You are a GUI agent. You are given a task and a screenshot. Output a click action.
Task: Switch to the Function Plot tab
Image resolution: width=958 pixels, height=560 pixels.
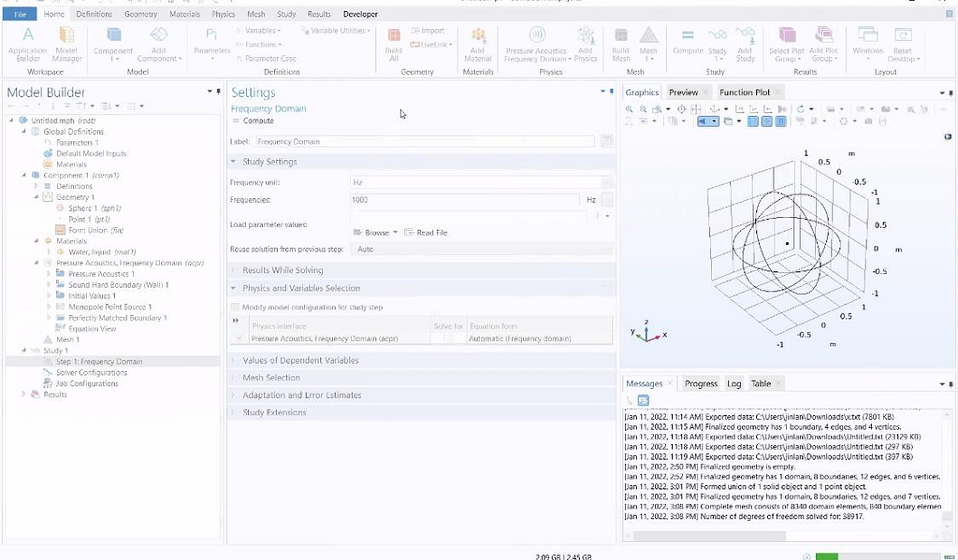click(744, 93)
